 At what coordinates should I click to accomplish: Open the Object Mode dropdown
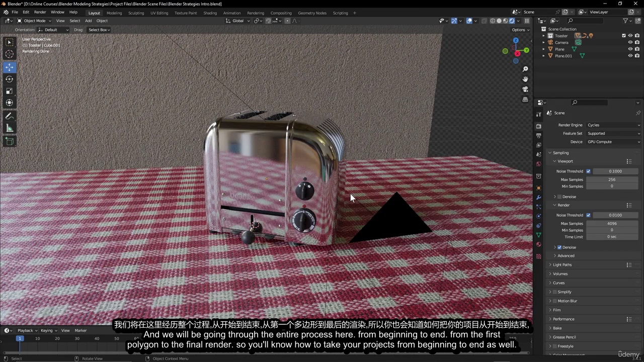(34, 21)
